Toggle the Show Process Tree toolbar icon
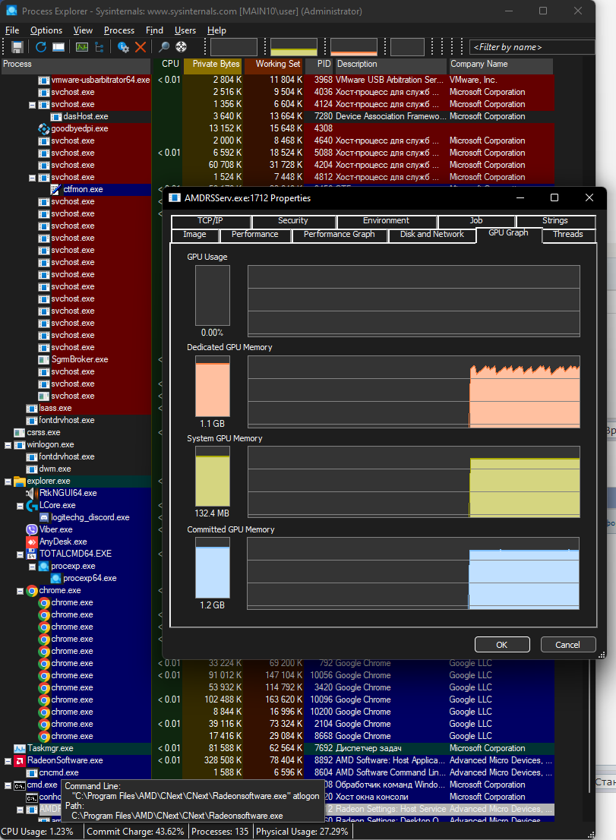616x840 pixels. [99, 47]
